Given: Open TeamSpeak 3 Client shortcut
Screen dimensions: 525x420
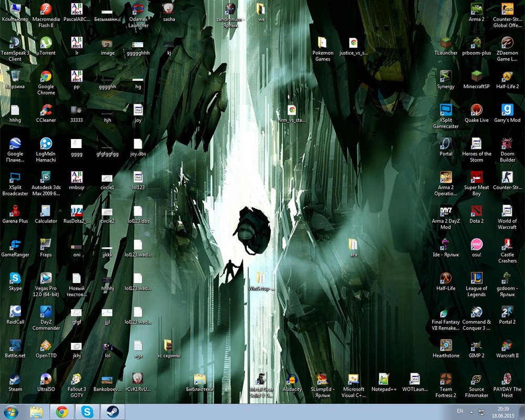Looking at the screenshot, I should [x=15, y=49].
